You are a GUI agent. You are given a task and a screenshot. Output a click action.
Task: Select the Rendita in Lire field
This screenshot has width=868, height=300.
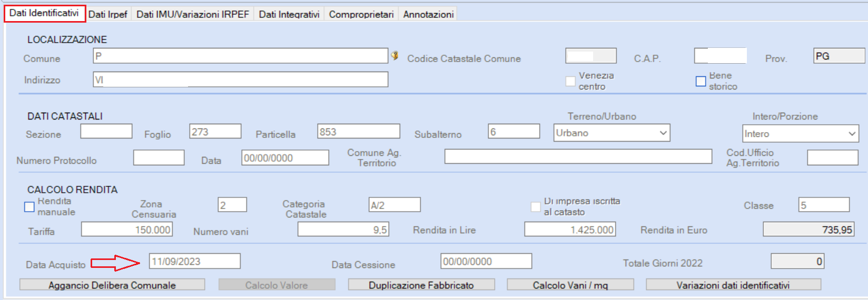tap(570, 229)
